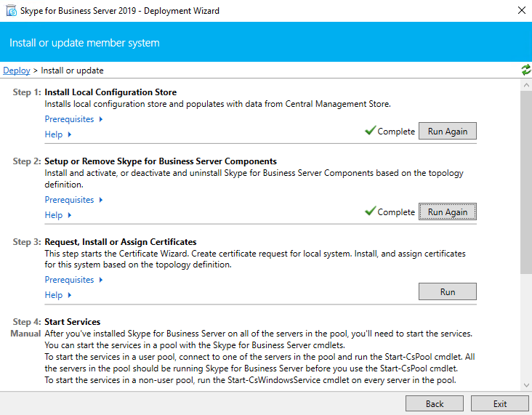Click the green checkmark for Step 2
This screenshot has height=415, width=532.
click(x=370, y=211)
